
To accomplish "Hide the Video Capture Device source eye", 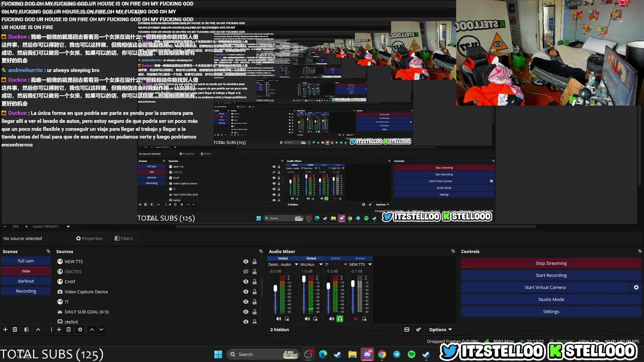I will (x=246, y=292).
